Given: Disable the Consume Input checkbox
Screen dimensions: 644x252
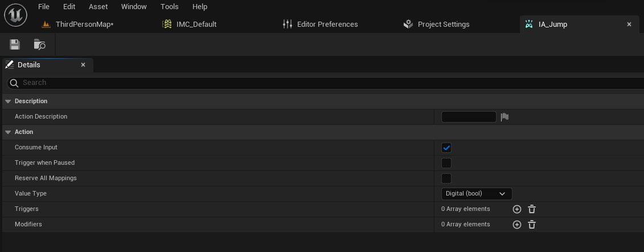Looking at the screenshot, I should click(446, 148).
